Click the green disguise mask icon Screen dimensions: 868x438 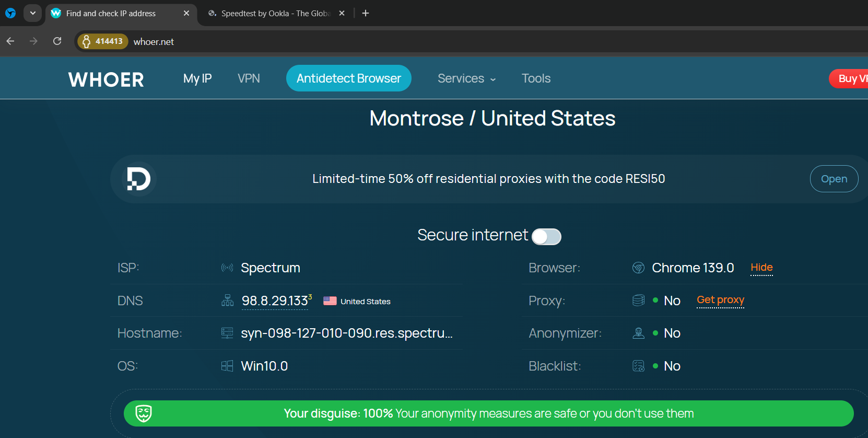144,413
